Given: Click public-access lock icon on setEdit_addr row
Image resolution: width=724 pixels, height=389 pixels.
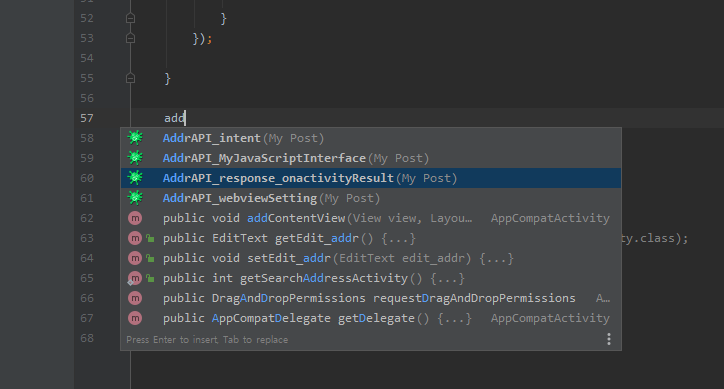Looking at the screenshot, I should point(150,258).
